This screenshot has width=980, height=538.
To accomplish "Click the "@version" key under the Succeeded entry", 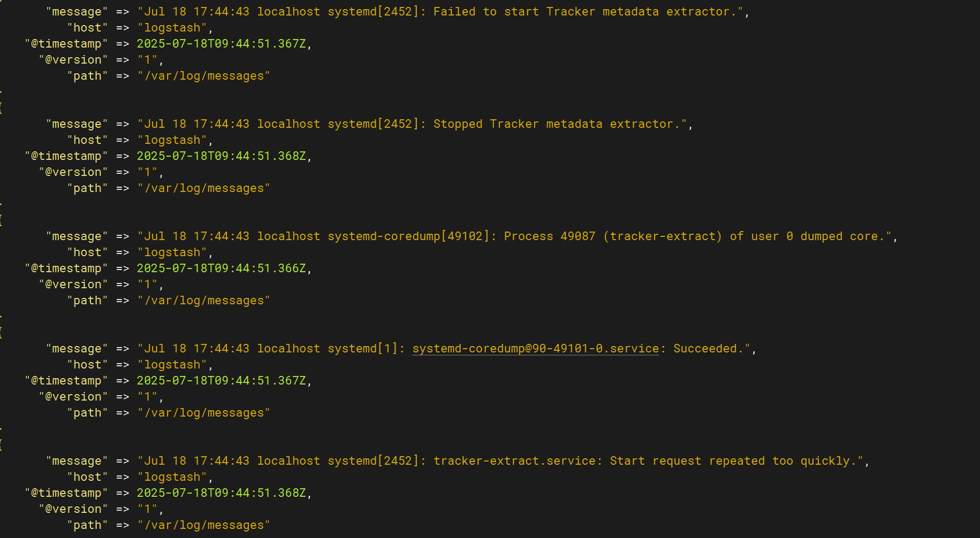I will point(73,397).
